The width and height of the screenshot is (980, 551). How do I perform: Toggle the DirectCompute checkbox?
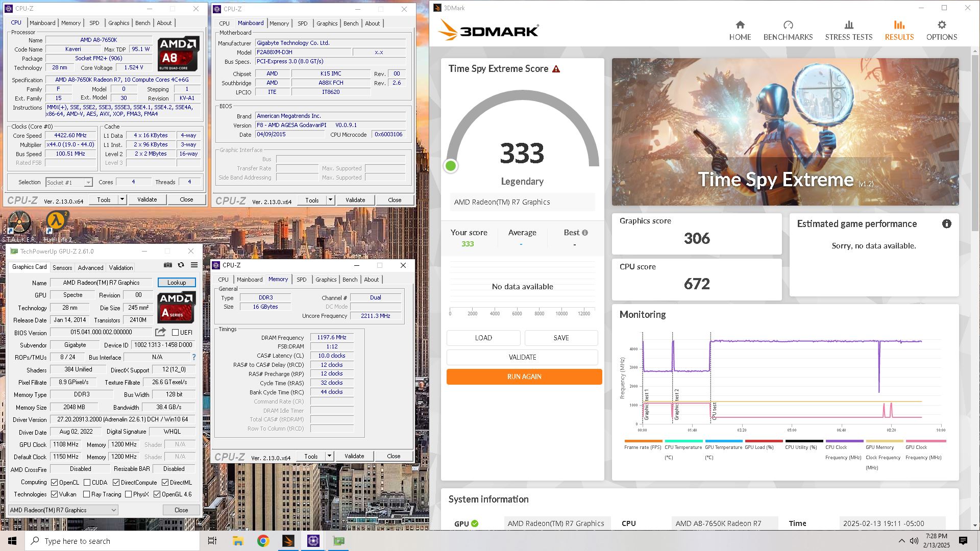tap(116, 483)
